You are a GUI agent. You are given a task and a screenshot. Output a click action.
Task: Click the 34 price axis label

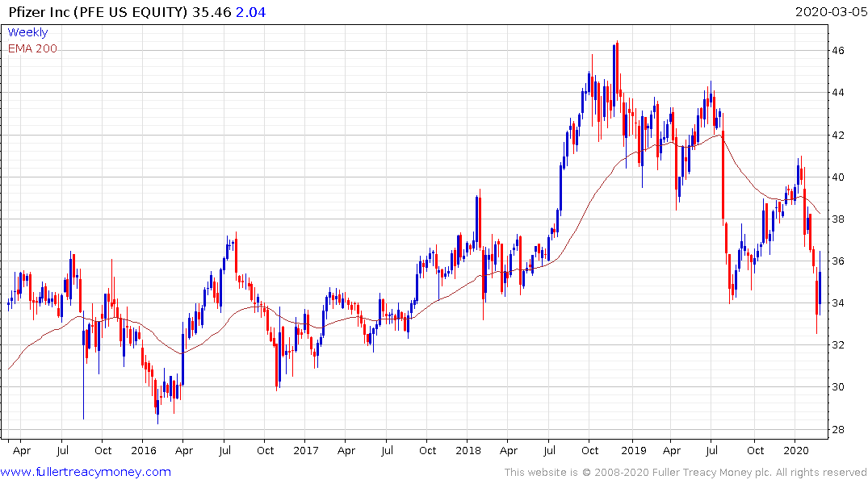(x=837, y=303)
